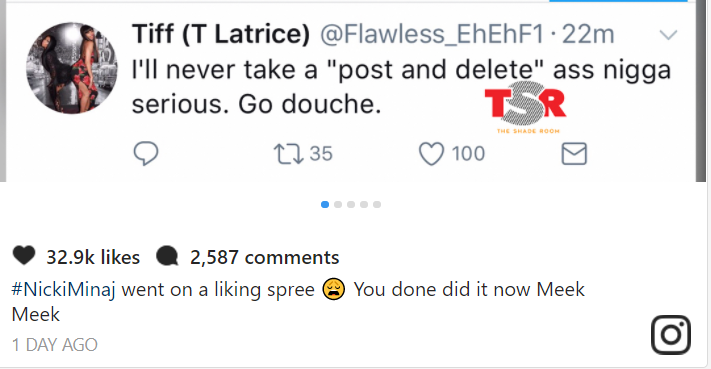Select the first carousel dot
711x369 pixels.
(325, 204)
